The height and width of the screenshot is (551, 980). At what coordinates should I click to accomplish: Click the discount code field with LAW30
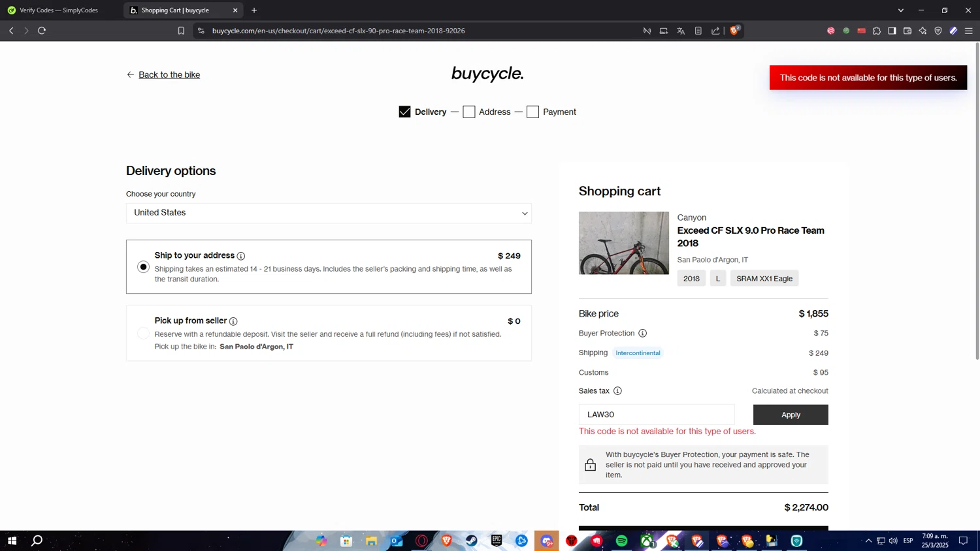pos(657,415)
